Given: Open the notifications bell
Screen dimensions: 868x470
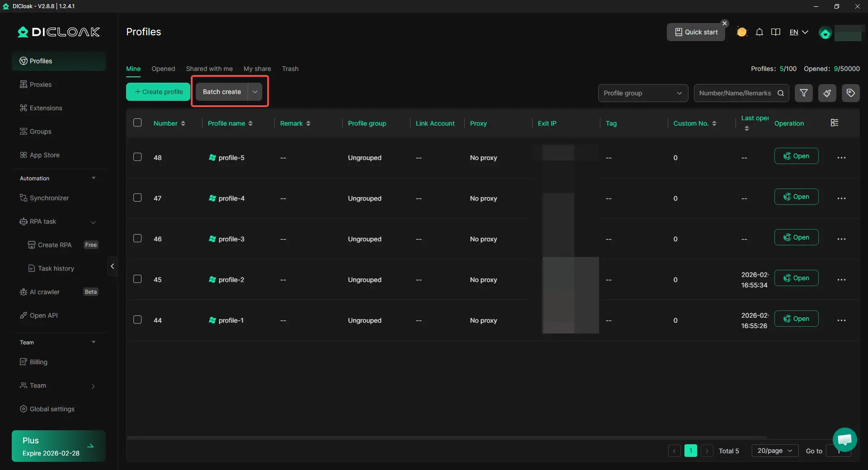Looking at the screenshot, I should (x=759, y=32).
